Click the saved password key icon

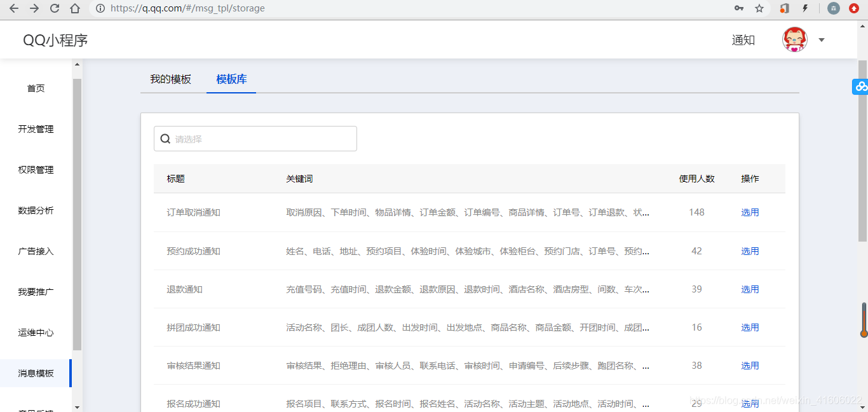(739, 8)
